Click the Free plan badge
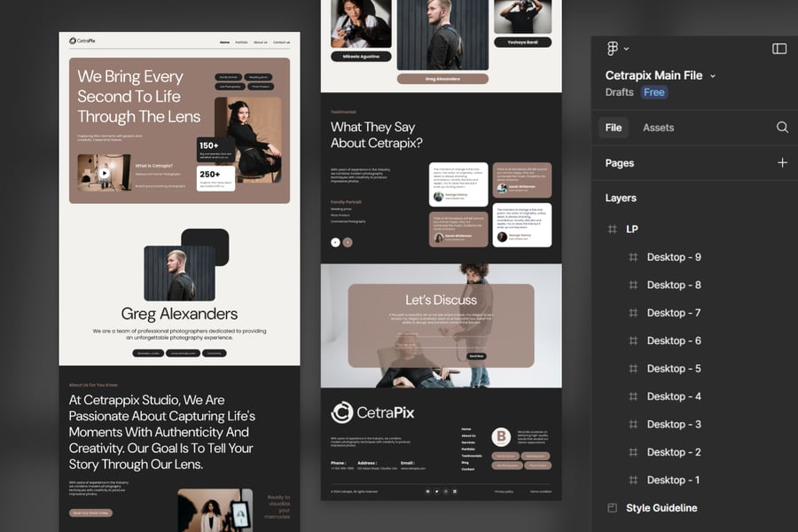This screenshot has height=532, width=798. [x=654, y=92]
